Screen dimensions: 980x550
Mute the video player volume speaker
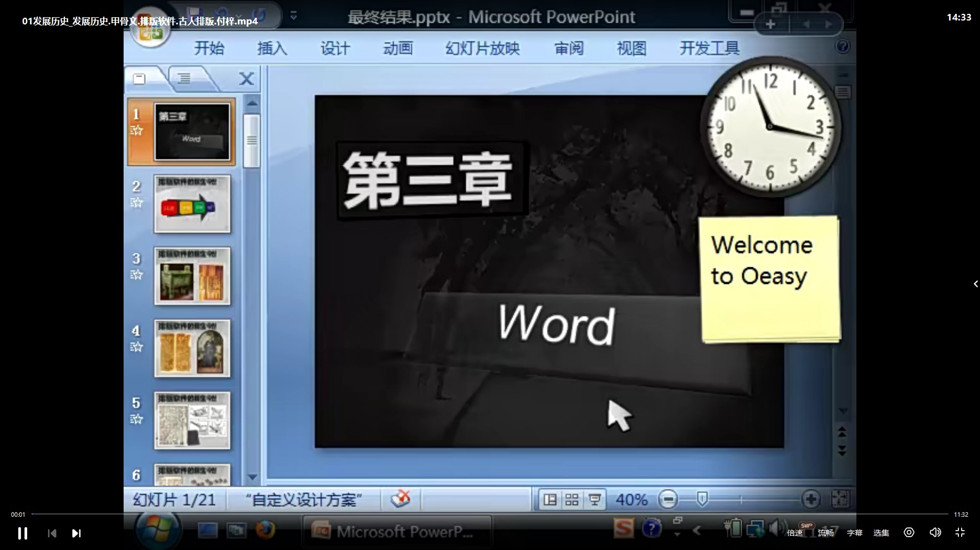coord(935,532)
